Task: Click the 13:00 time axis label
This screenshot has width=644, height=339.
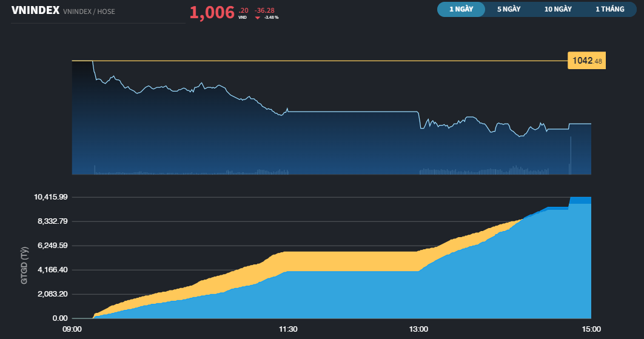Action: [418, 329]
